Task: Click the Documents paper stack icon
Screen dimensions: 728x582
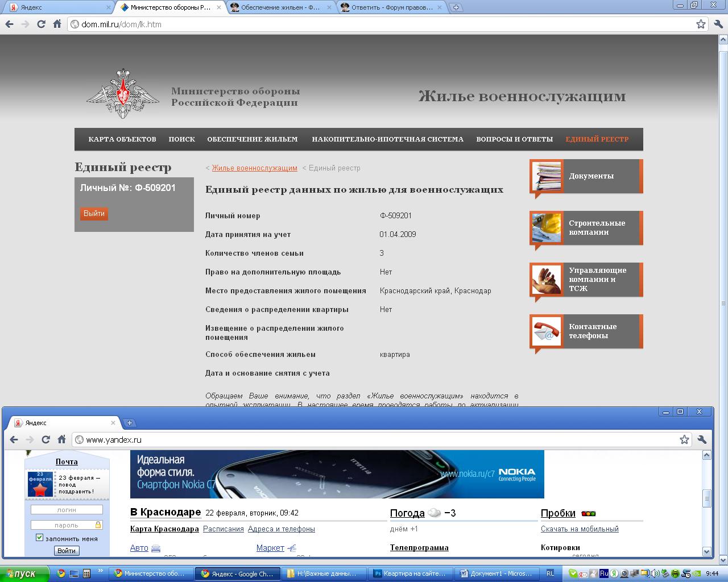Action: point(547,177)
